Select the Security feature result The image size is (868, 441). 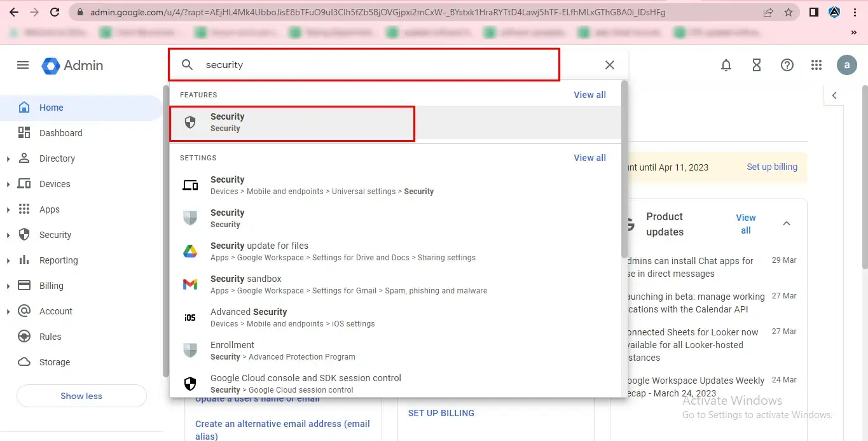pyautogui.click(x=395, y=122)
